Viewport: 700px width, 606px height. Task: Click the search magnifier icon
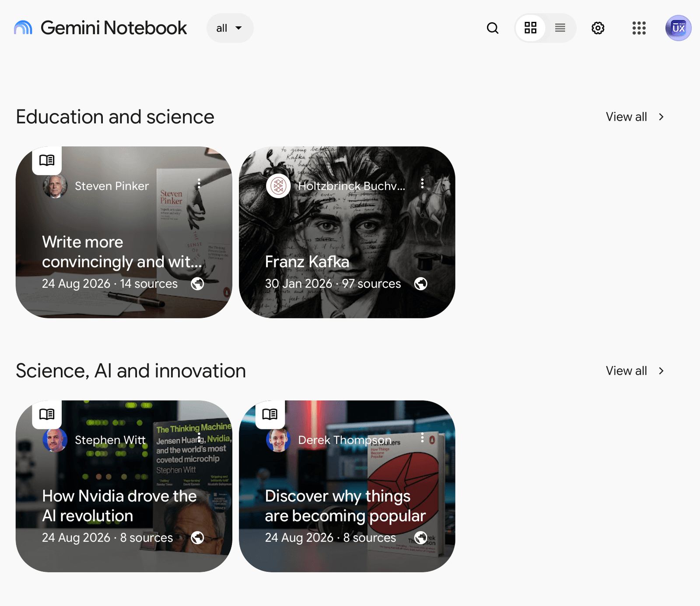(x=493, y=28)
